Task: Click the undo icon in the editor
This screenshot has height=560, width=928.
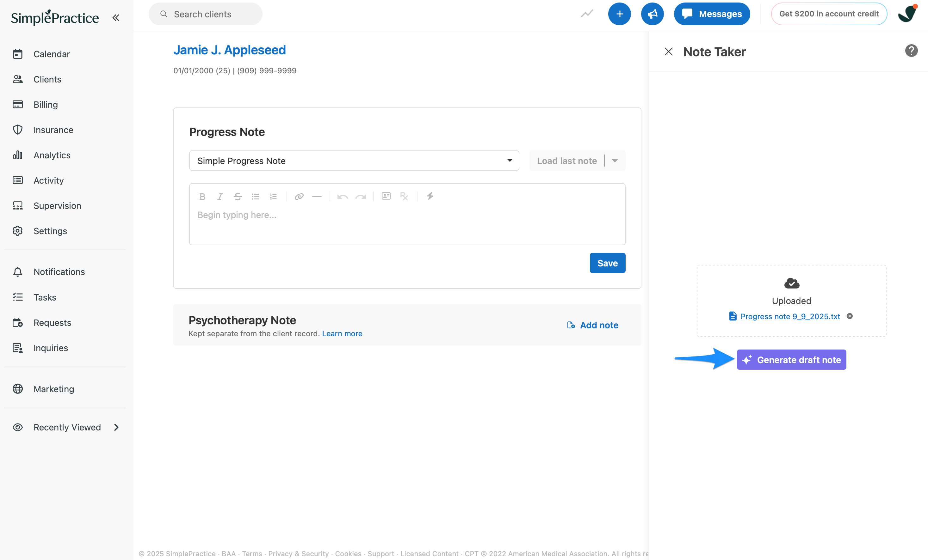Action: [342, 196]
